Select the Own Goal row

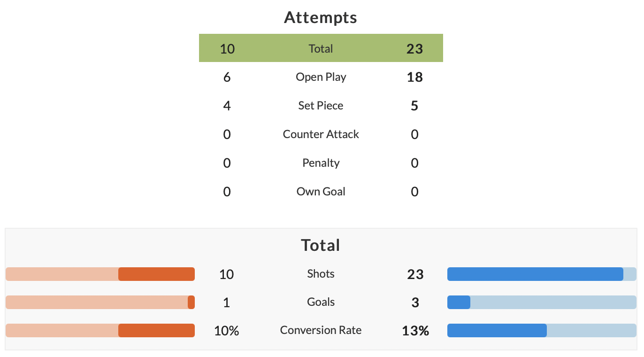point(321,192)
